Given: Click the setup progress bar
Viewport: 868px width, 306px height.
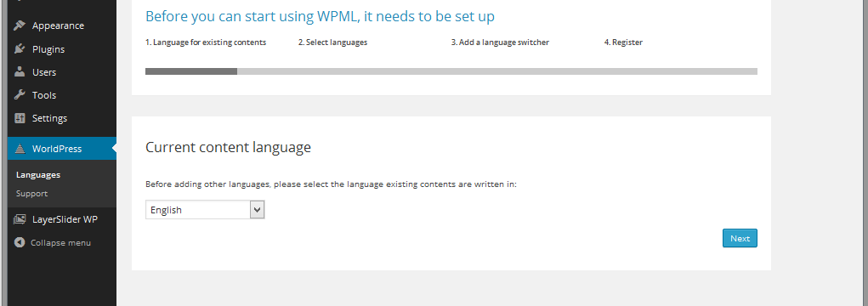Looking at the screenshot, I should [451, 71].
